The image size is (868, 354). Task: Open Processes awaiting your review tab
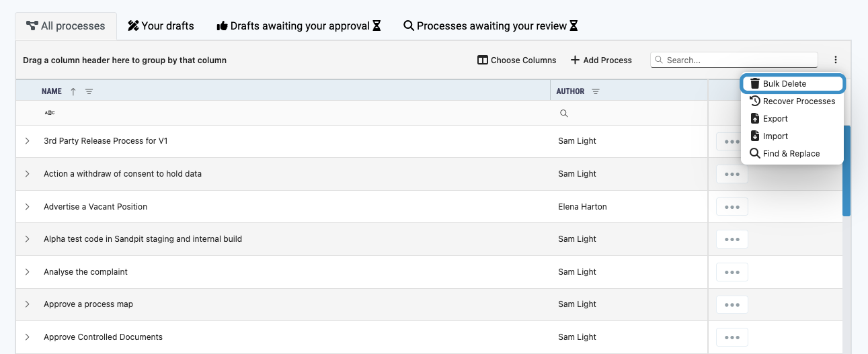click(490, 26)
